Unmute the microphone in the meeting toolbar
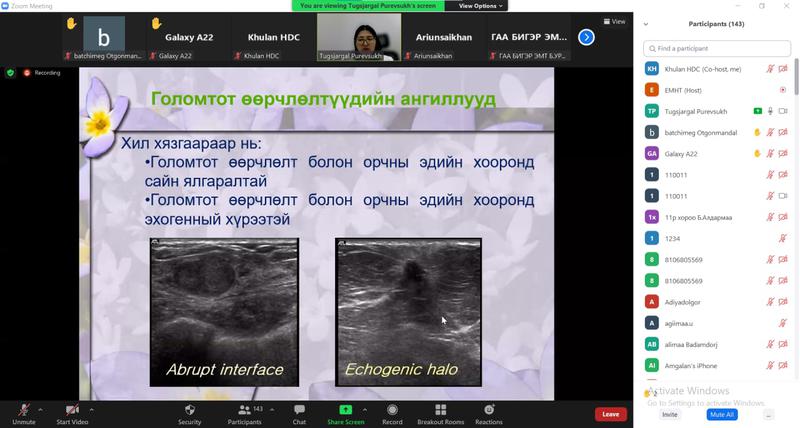The image size is (800, 428). pos(23,414)
